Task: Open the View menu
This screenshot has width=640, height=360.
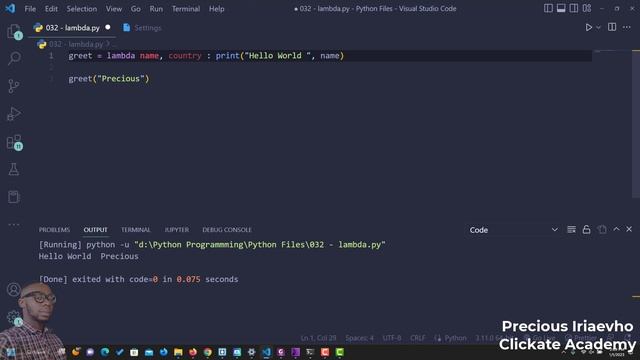Action: [113, 9]
